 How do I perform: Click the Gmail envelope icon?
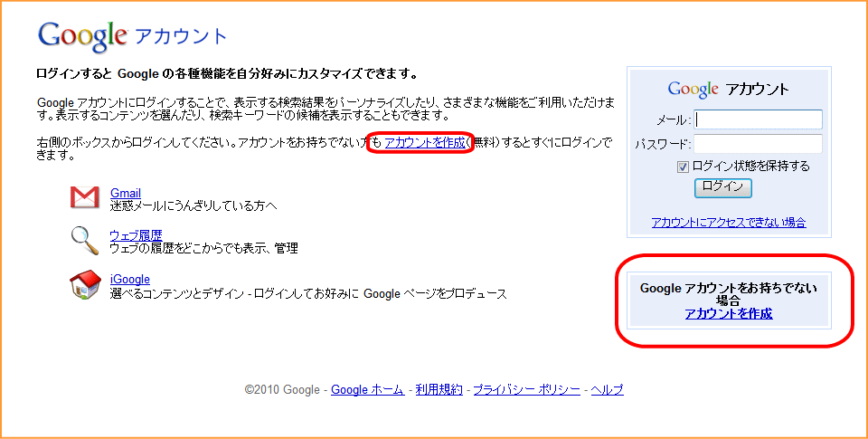(85, 198)
